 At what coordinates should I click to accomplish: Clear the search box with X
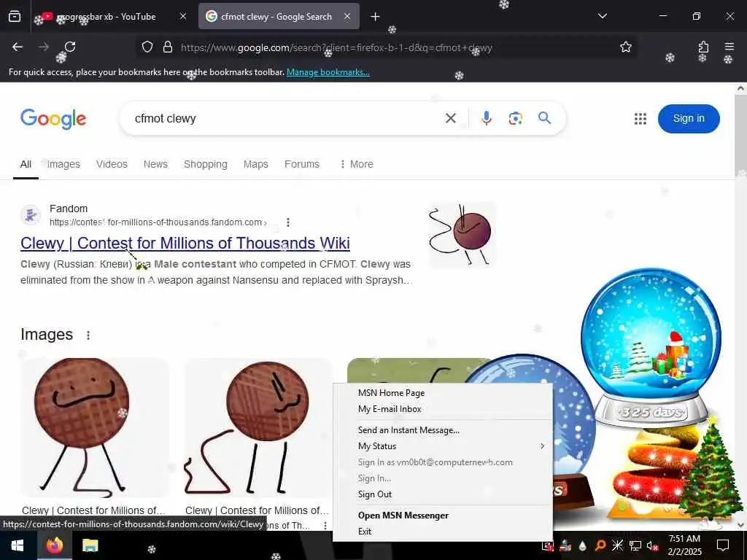[450, 118]
